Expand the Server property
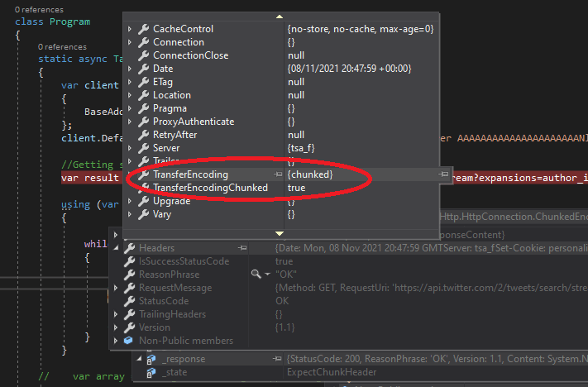588x387 pixels. (130, 148)
